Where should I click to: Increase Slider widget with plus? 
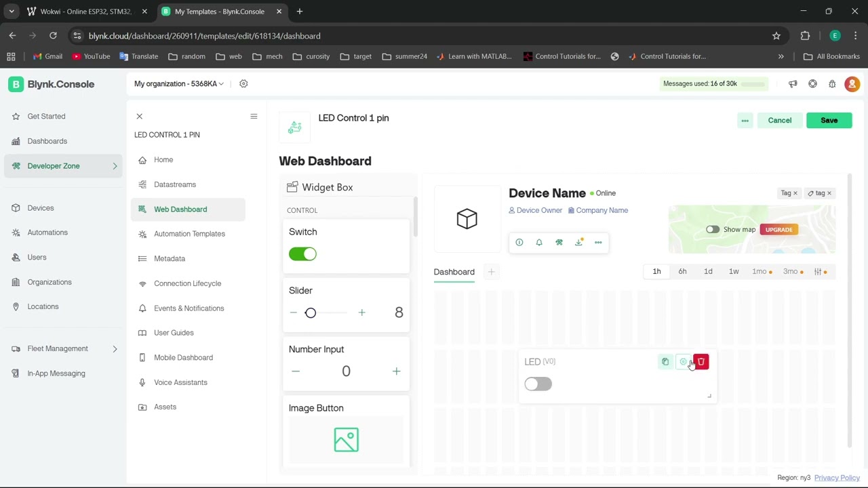click(x=361, y=312)
